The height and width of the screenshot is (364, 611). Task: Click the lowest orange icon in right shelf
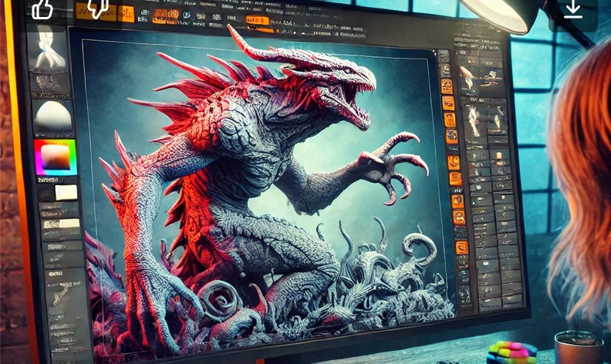click(461, 248)
